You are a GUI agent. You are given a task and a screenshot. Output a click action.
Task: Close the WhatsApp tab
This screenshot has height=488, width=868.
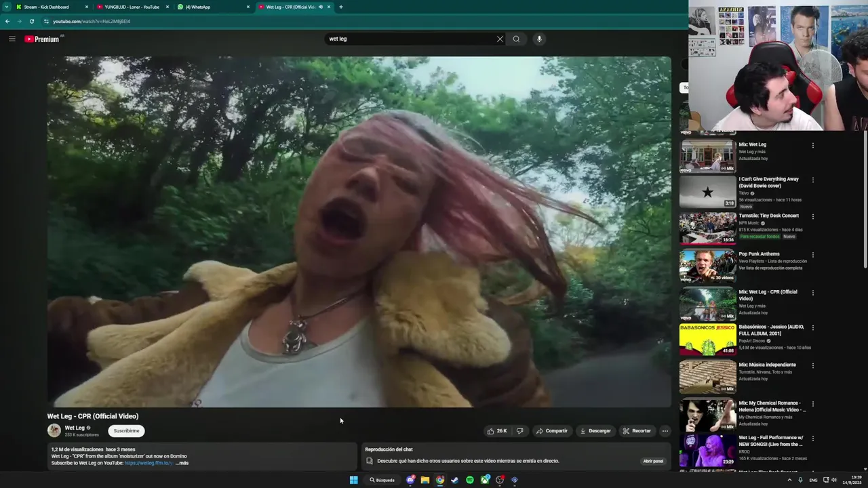point(248,7)
